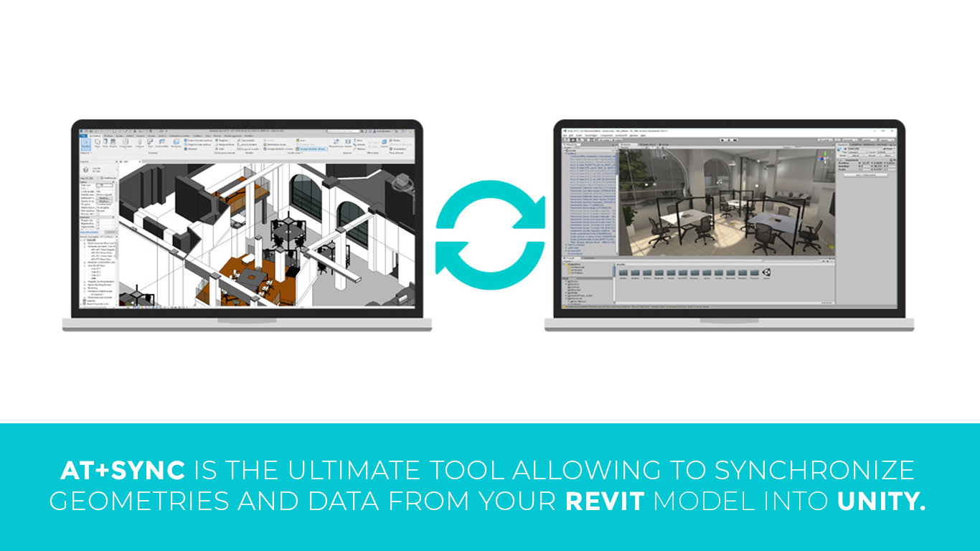
Task: Select the Wall tool in Revit
Action: pos(98,144)
